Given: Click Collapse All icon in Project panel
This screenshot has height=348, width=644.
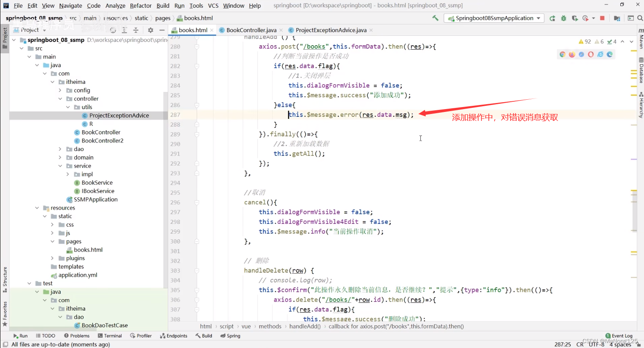Looking at the screenshot, I should [x=136, y=30].
